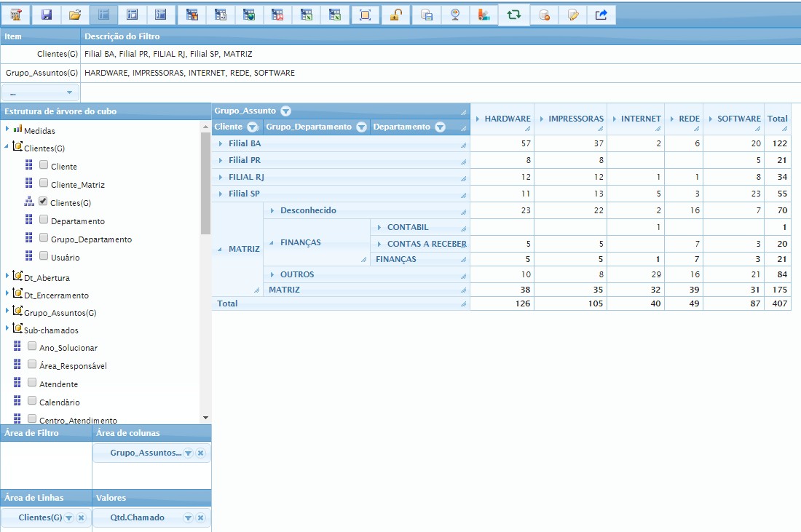This screenshot has width=801, height=532.
Task: Expand the FILIAL RJ row
Action: coord(221,177)
